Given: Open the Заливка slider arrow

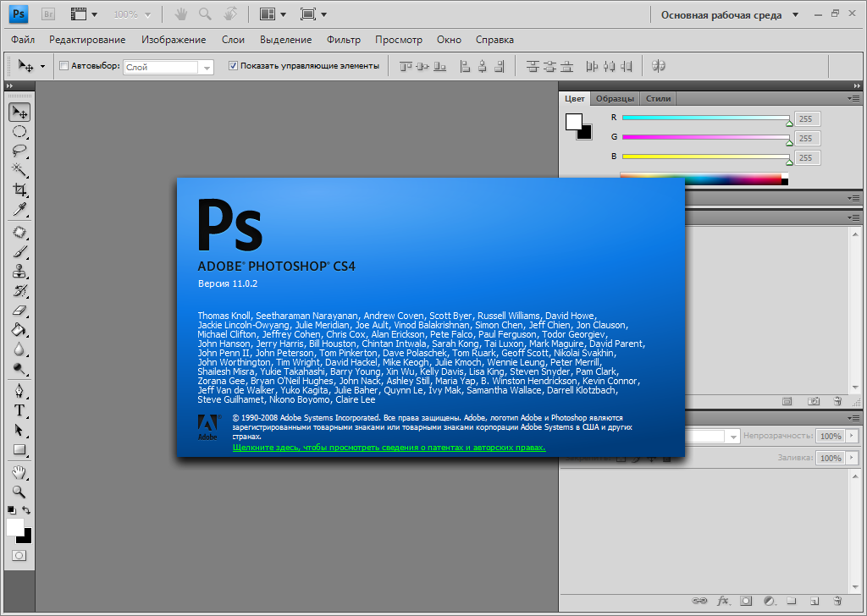Looking at the screenshot, I should pos(852,458).
